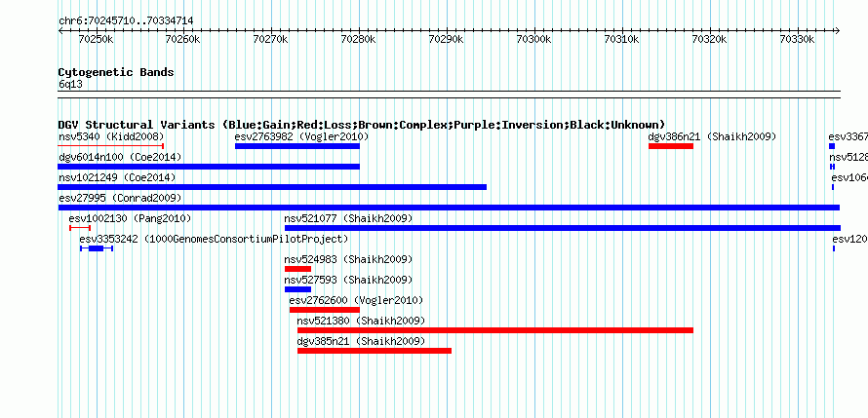Click the small red esv1002130 loss bar
868x418 pixels.
pyautogui.click(x=80, y=228)
